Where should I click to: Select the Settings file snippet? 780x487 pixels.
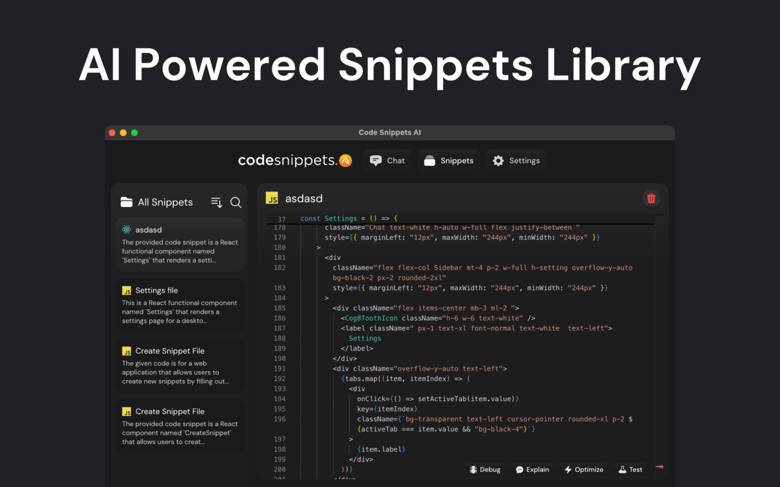click(x=179, y=305)
